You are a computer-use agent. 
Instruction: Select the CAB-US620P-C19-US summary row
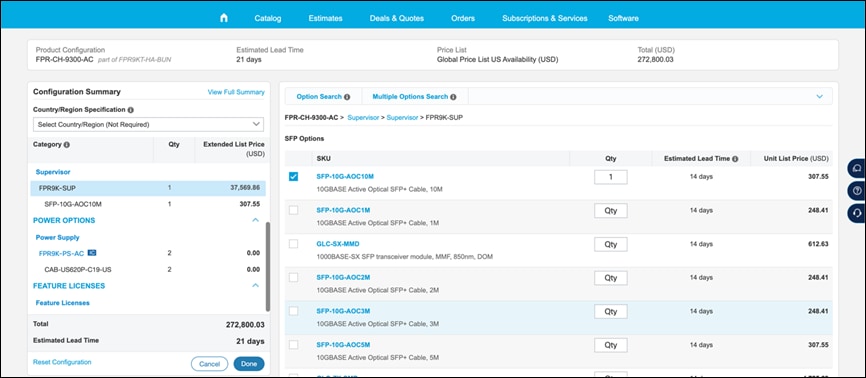pos(148,269)
